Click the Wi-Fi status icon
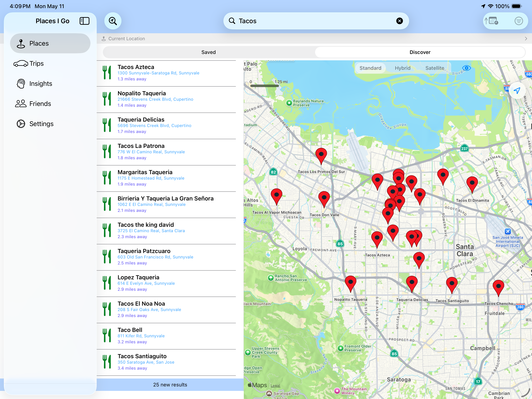Screen dimensions: 532x399 point(490,6)
